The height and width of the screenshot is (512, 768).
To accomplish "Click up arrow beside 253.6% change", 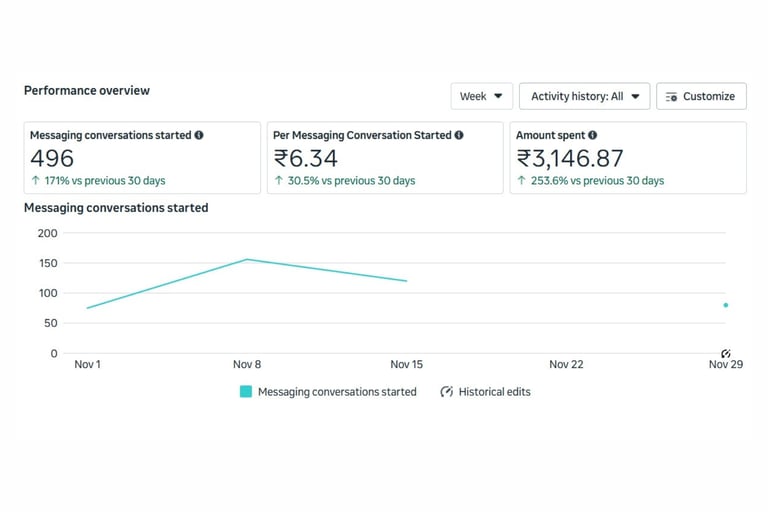I will [x=521, y=181].
